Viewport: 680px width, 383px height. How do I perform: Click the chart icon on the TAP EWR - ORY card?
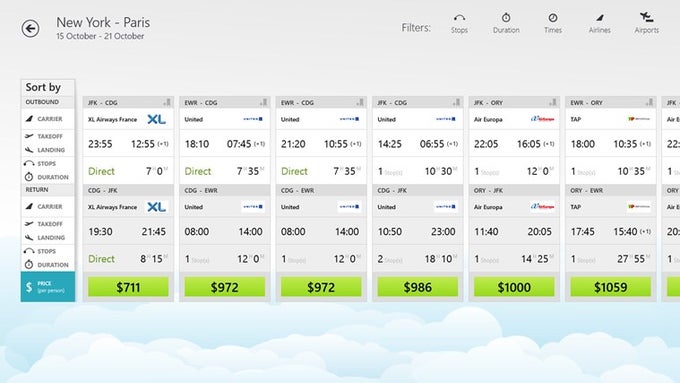point(649,102)
